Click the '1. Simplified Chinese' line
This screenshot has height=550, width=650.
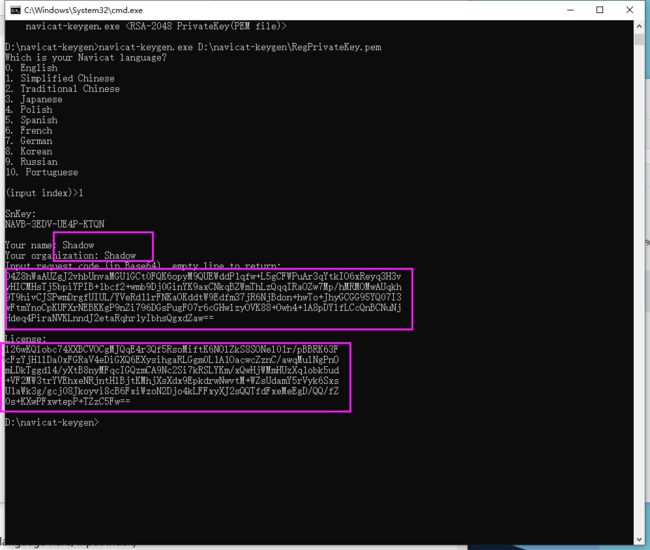60,78
